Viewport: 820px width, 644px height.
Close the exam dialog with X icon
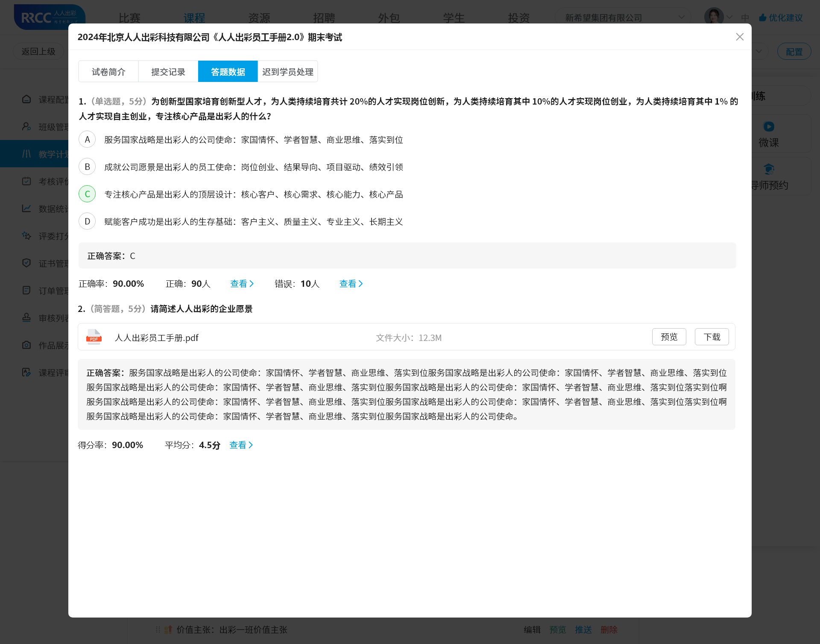pos(740,37)
